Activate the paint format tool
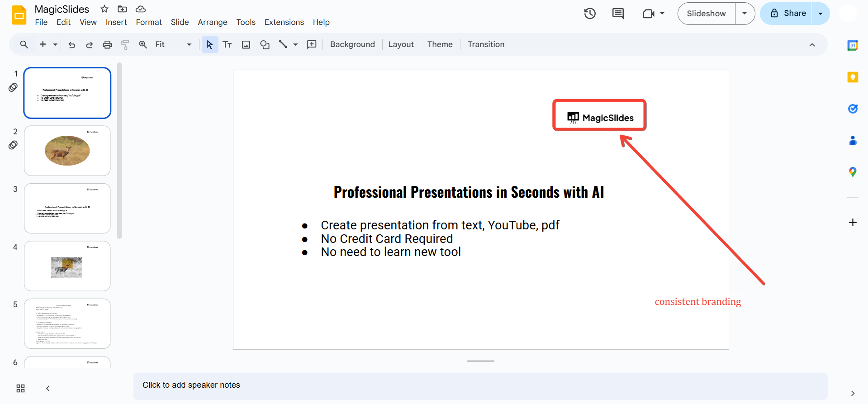Image resolution: width=868 pixels, height=404 pixels. tap(125, 44)
